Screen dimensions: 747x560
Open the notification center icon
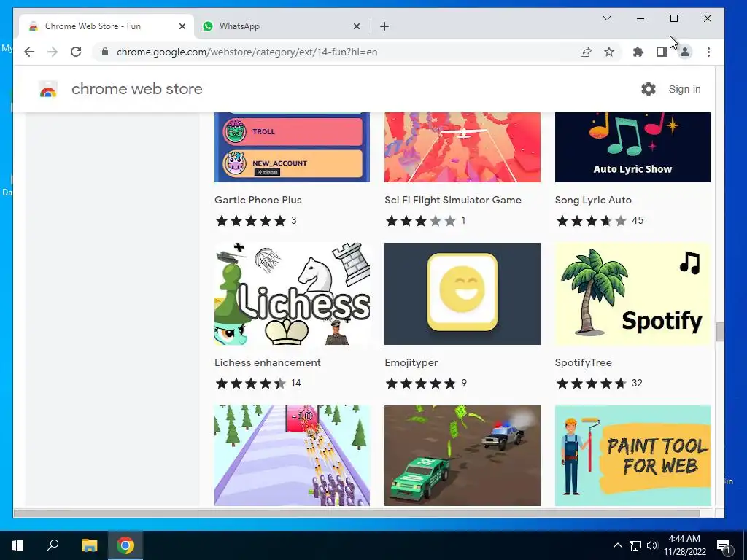(x=724, y=546)
